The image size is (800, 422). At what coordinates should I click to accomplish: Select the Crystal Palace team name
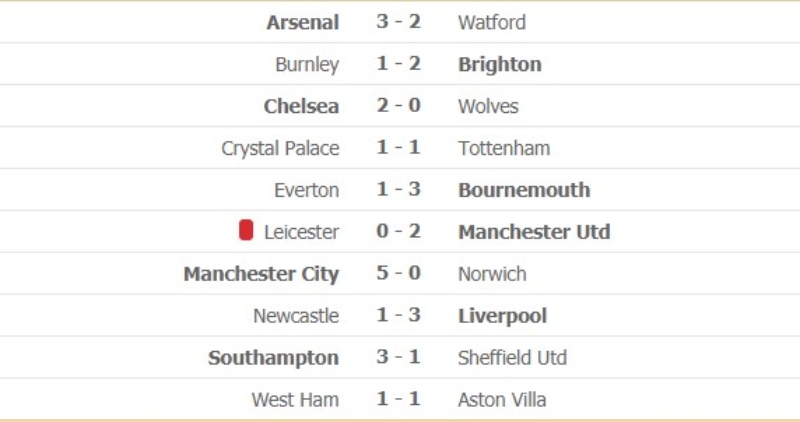click(280, 148)
